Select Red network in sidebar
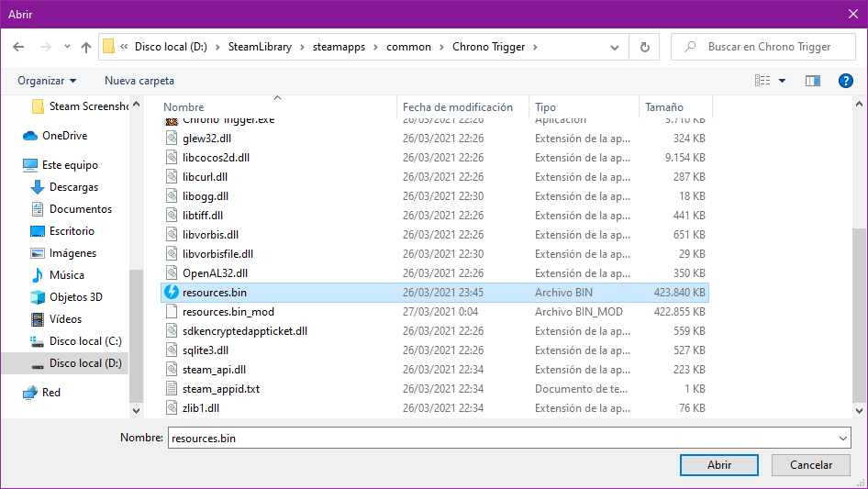This screenshot has width=868, height=489. pyautogui.click(x=42, y=393)
